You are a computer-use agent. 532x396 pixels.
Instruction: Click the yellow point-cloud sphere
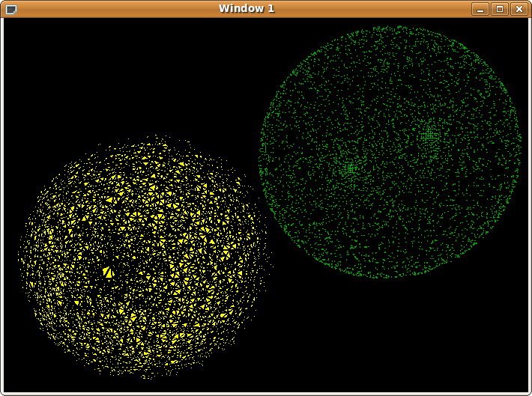[144, 257]
